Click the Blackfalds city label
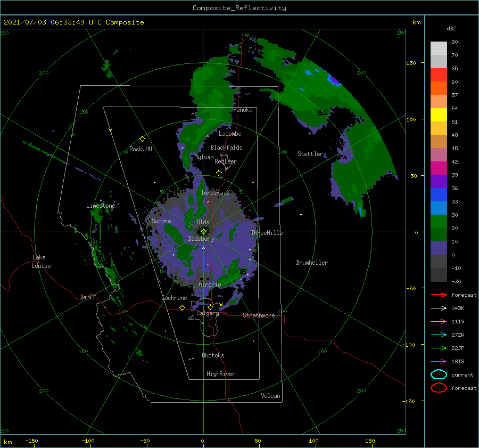Image resolution: width=479 pixels, height=448 pixels. pos(226,148)
